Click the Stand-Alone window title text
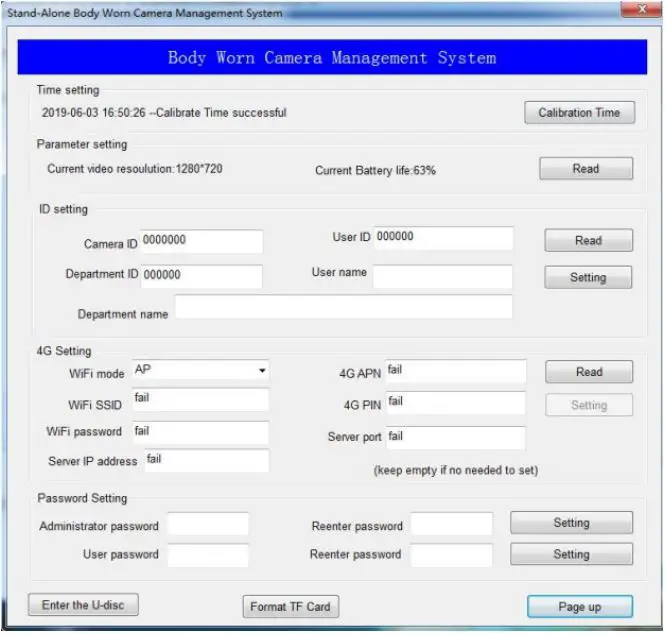The height and width of the screenshot is (635, 666). (145, 13)
